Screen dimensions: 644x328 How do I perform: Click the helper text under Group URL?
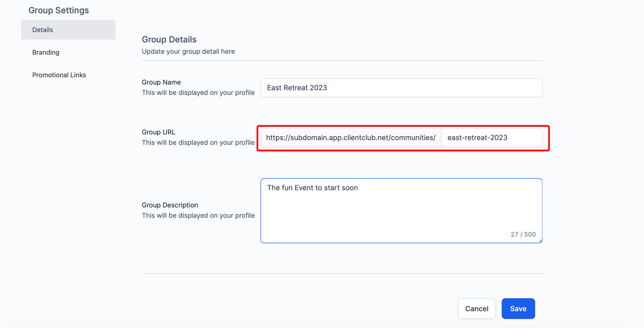[x=198, y=143]
